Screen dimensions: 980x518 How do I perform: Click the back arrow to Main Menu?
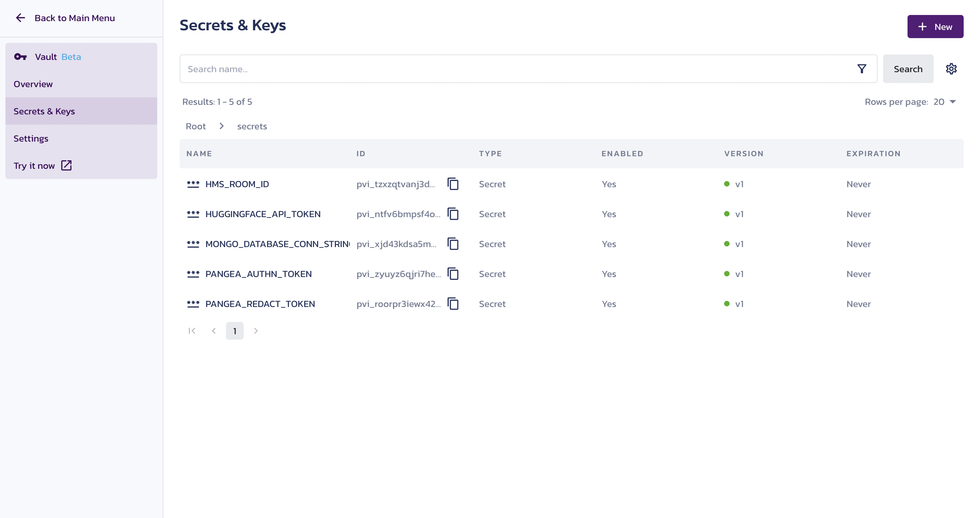pos(20,18)
